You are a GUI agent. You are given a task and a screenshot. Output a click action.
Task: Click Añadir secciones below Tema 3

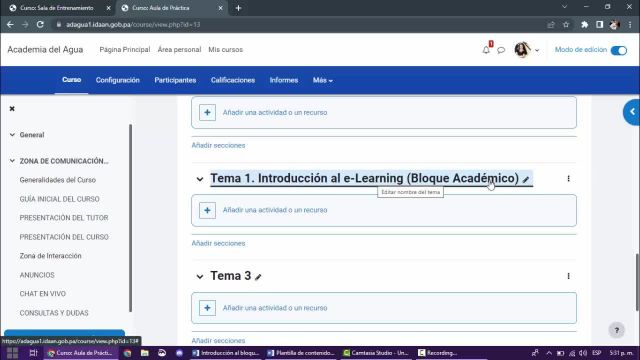(x=218, y=340)
